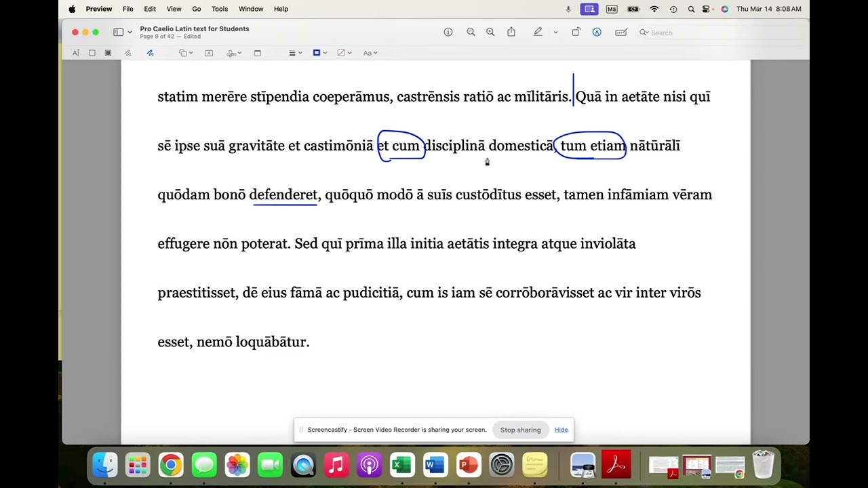
Task: Open the Shapes dropdown
Action: pyautogui.click(x=185, y=53)
